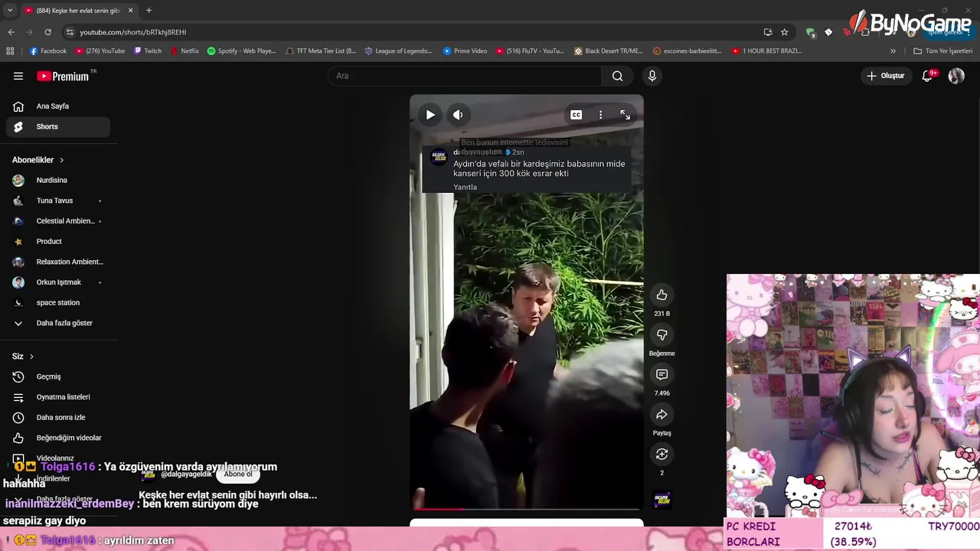Seek using the Short's red progress bar
The image size is (980, 551).
pos(527,509)
